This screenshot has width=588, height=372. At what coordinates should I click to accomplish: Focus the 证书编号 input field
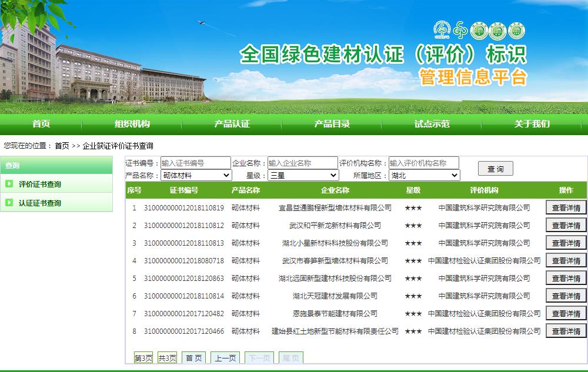195,163
